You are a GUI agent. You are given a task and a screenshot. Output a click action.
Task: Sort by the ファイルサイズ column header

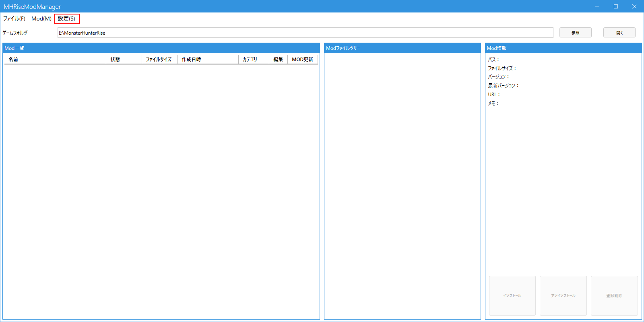(159, 59)
